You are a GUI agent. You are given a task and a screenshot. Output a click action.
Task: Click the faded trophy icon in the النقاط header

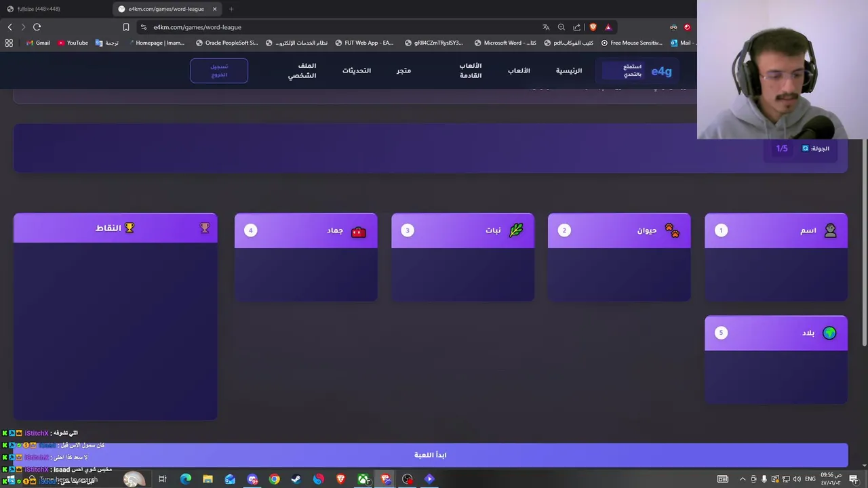[x=205, y=228]
